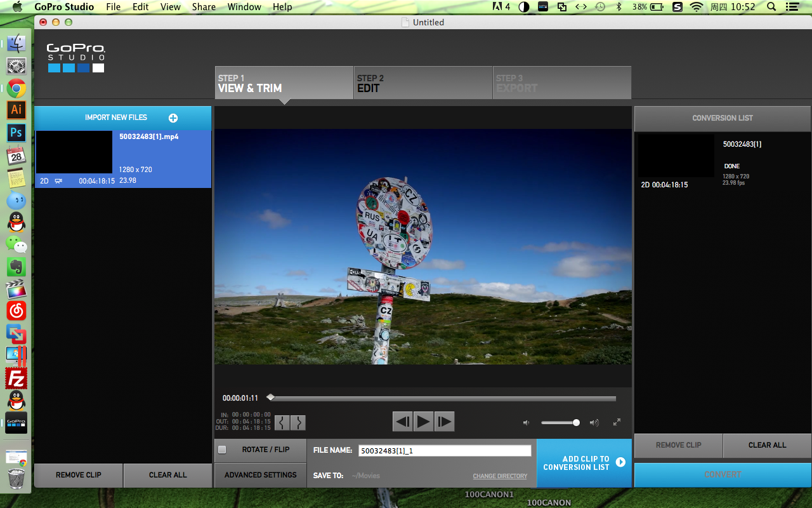The height and width of the screenshot is (508, 812).
Task: Open the Share menu
Action: [x=204, y=7]
